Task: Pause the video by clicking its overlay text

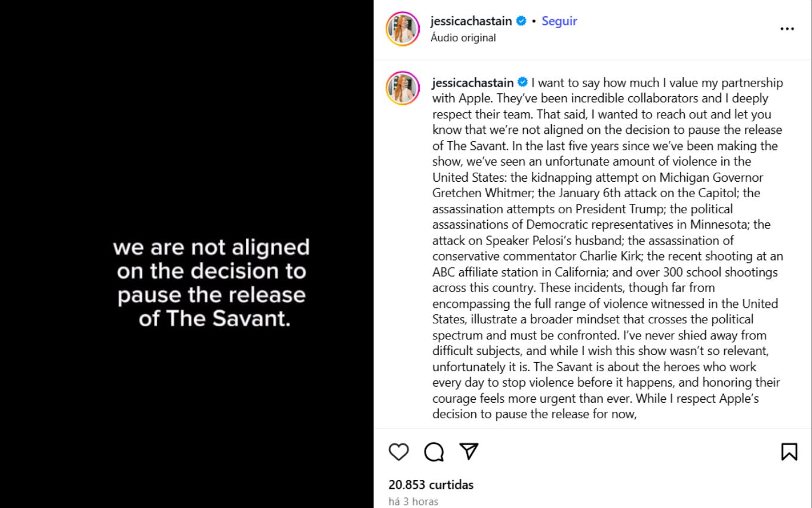Action: coord(211,283)
